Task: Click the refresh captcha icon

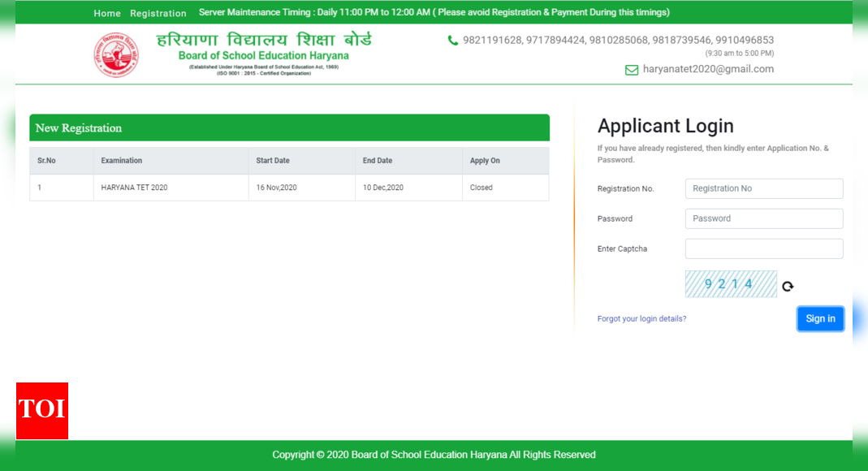Action: click(787, 285)
